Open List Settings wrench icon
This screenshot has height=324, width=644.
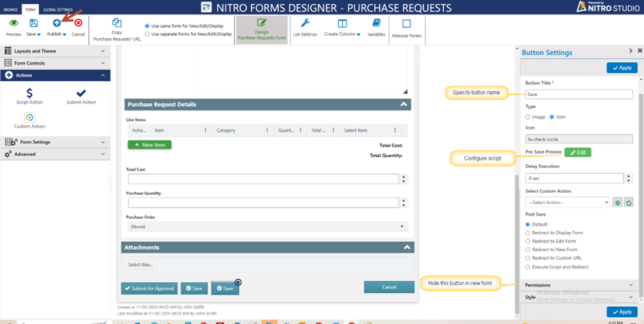pos(305,23)
